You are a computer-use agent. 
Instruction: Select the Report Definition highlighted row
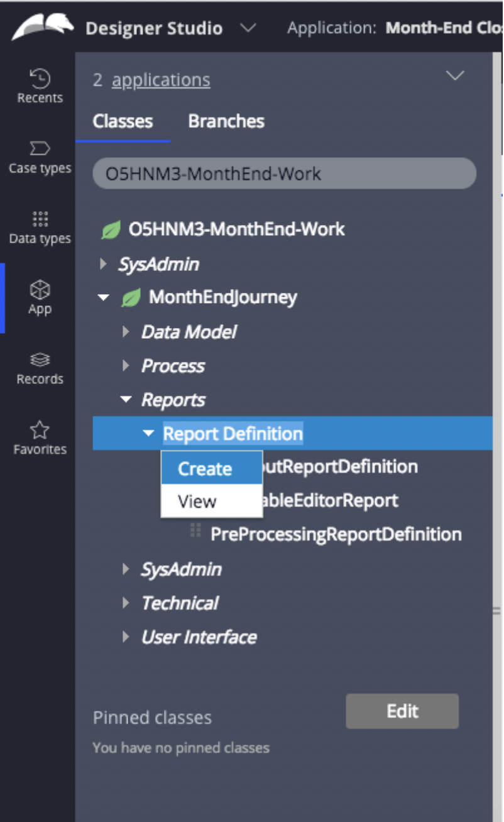(x=292, y=434)
